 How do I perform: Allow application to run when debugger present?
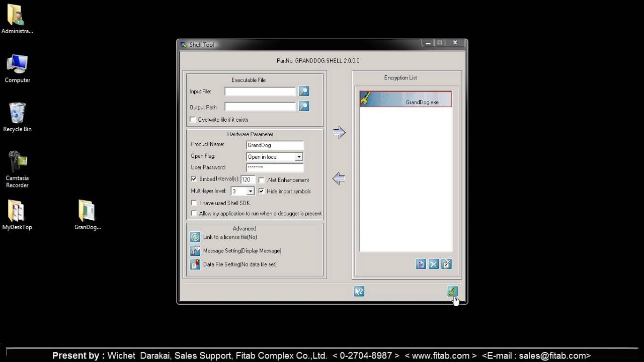coord(194,214)
